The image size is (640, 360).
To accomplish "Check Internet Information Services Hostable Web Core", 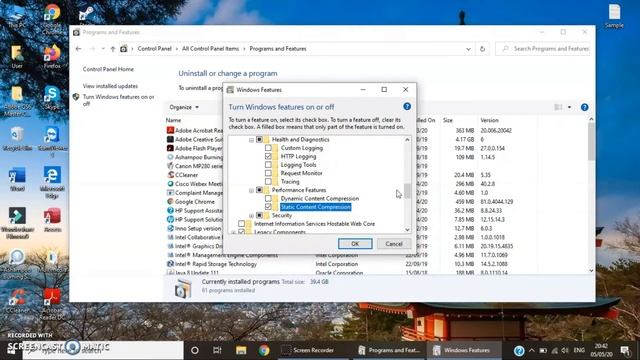I will (242, 224).
